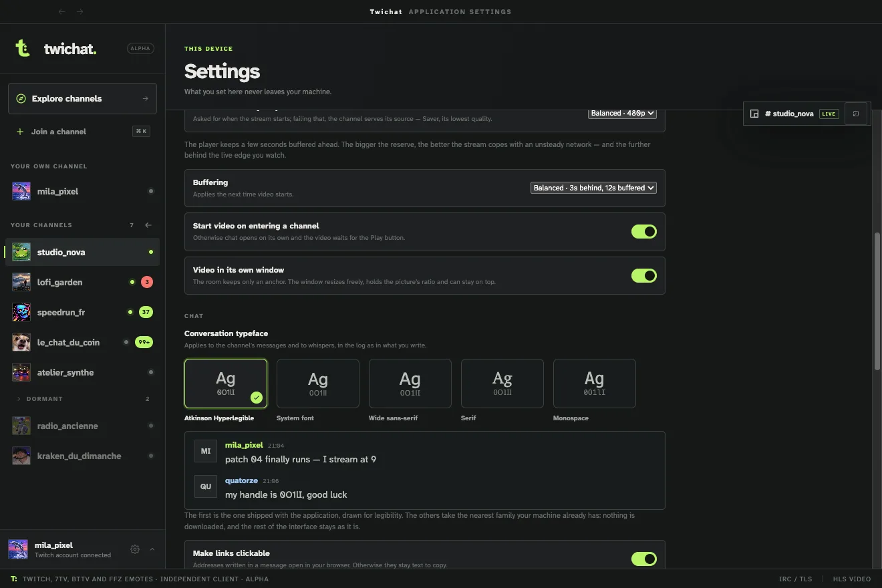The width and height of the screenshot is (882, 588).
Task: Click the compass icon on Explore channels
Action: coord(21,98)
